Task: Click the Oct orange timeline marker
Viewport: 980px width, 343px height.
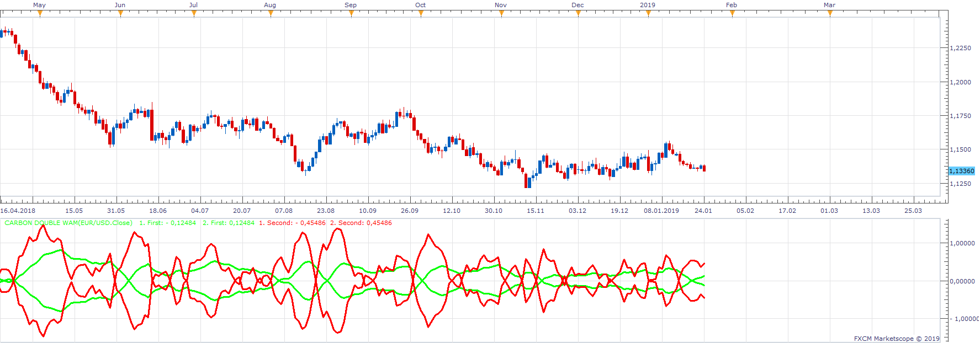Action: (421, 14)
